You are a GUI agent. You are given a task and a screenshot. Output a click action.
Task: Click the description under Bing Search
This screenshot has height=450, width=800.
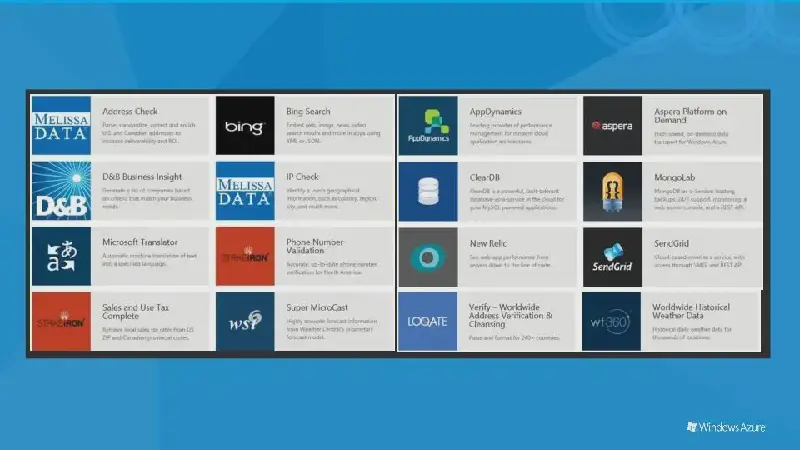[333, 133]
